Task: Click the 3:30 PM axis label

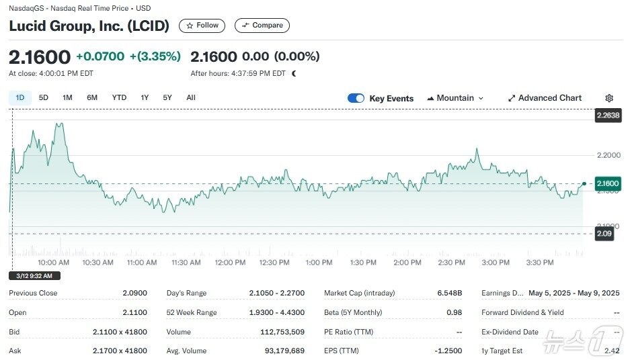Action: click(x=540, y=263)
